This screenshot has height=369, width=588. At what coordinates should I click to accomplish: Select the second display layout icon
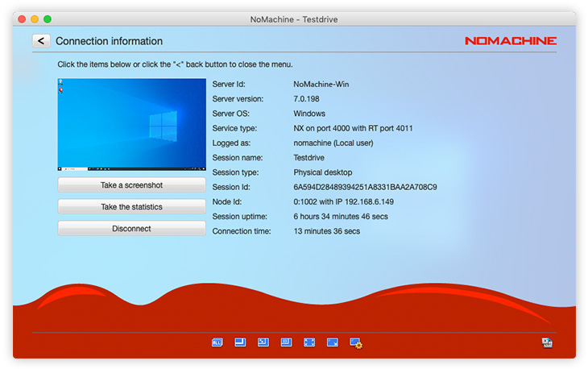click(240, 342)
